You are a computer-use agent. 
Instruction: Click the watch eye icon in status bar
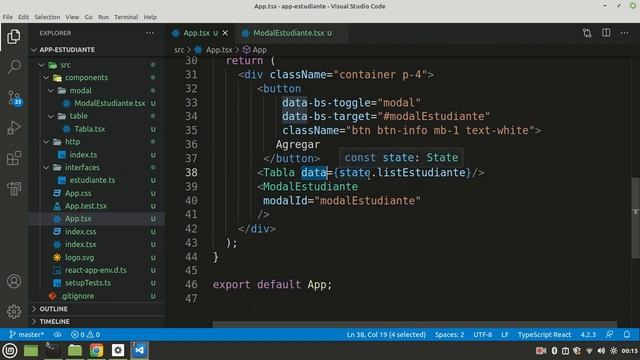[x=58, y=335]
